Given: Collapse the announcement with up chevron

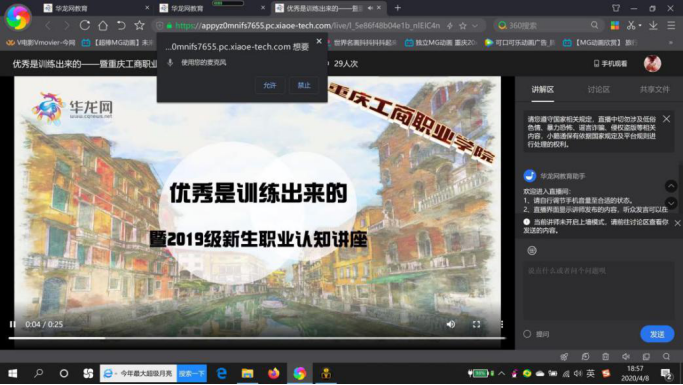Looking at the screenshot, I should (671, 186).
